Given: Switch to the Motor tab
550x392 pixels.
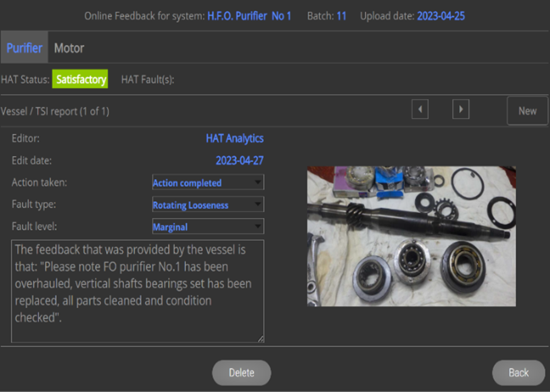Looking at the screenshot, I should point(69,48).
